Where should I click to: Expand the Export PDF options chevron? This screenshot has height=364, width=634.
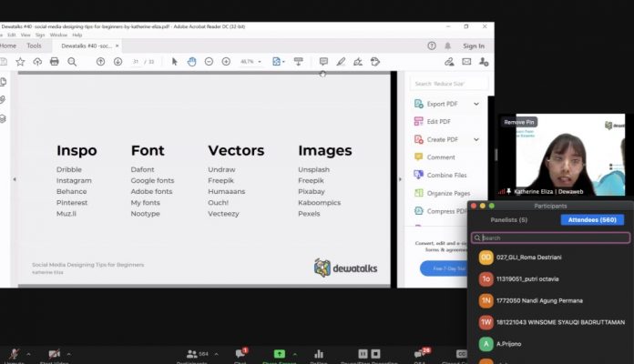pyautogui.click(x=475, y=104)
